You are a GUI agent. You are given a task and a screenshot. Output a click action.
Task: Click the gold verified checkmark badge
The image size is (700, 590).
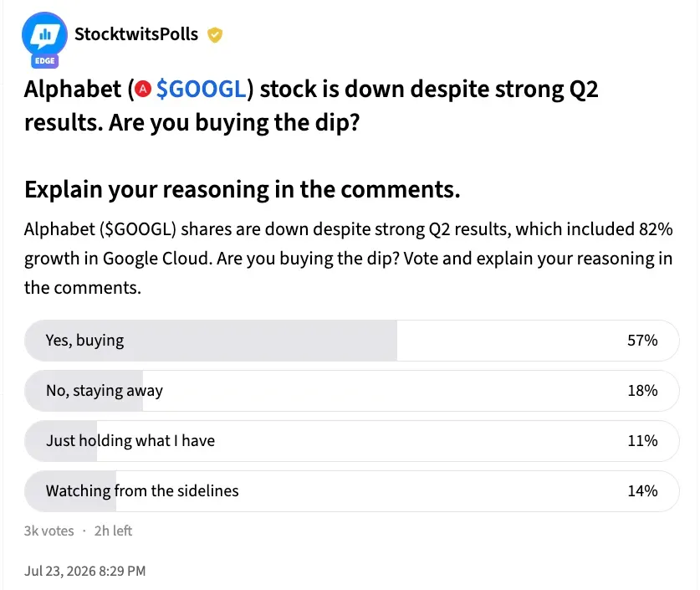point(215,34)
